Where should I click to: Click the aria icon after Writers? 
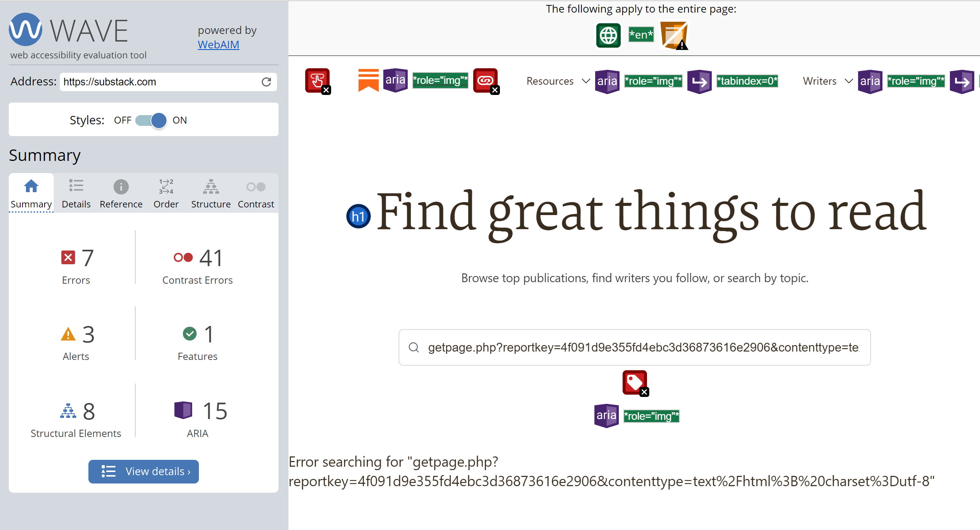(x=870, y=81)
